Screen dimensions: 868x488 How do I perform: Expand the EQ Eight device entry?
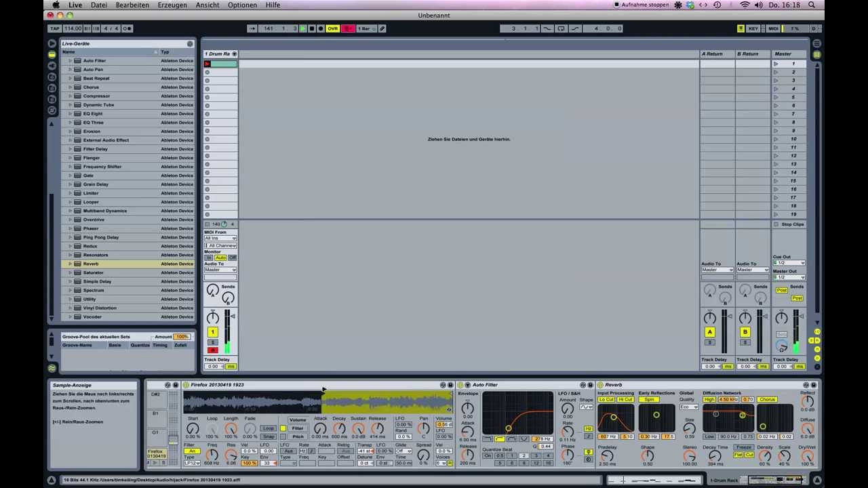coord(70,114)
